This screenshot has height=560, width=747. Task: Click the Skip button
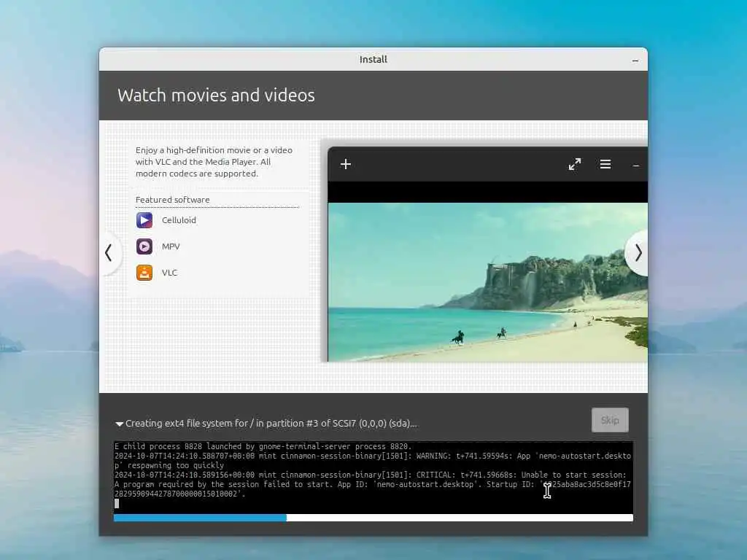pos(610,420)
